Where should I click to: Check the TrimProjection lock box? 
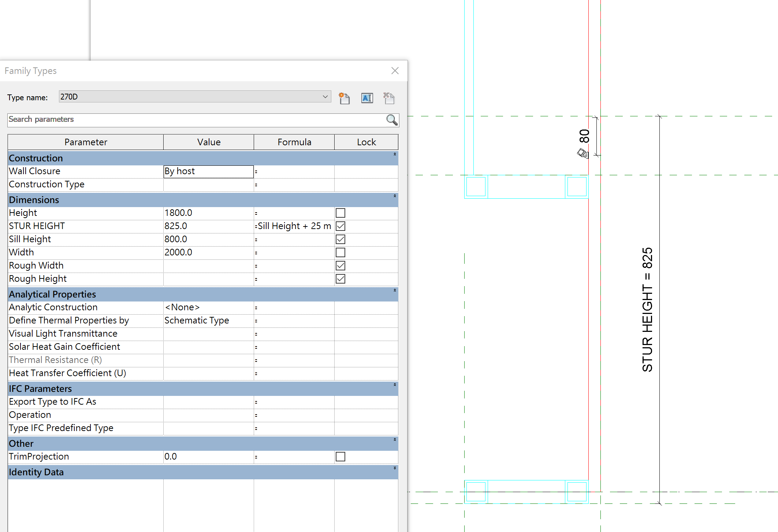point(340,456)
